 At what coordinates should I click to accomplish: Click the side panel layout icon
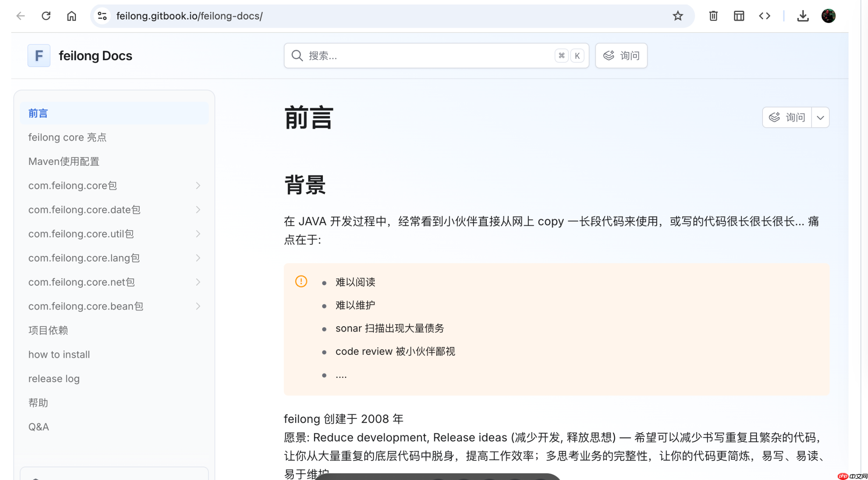[x=739, y=16]
